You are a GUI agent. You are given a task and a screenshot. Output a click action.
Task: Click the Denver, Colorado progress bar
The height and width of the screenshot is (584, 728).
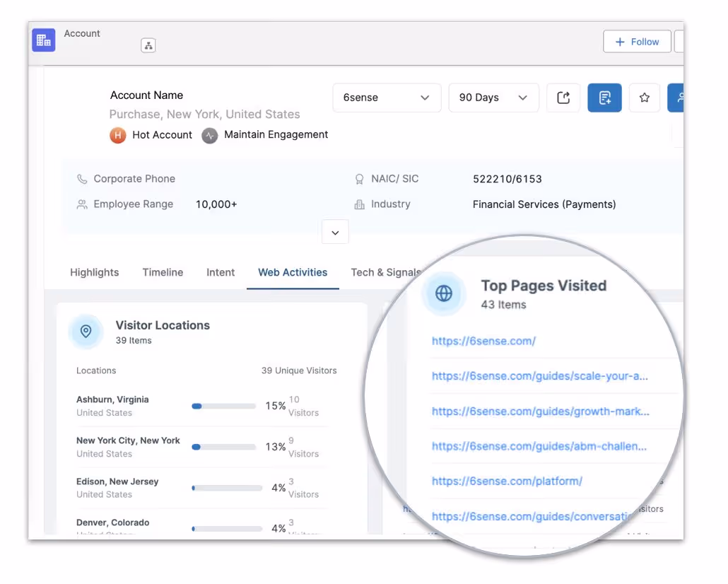[227, 529]
